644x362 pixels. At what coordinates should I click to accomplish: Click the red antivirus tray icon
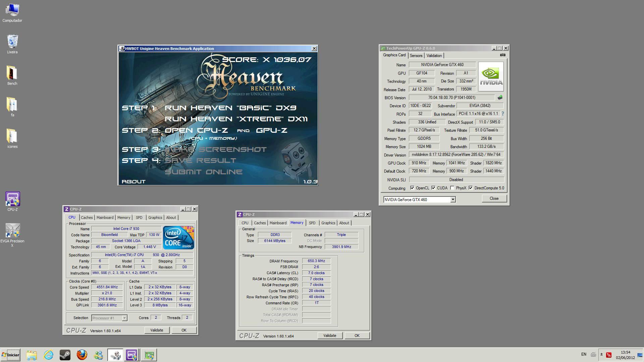[609, 355]
